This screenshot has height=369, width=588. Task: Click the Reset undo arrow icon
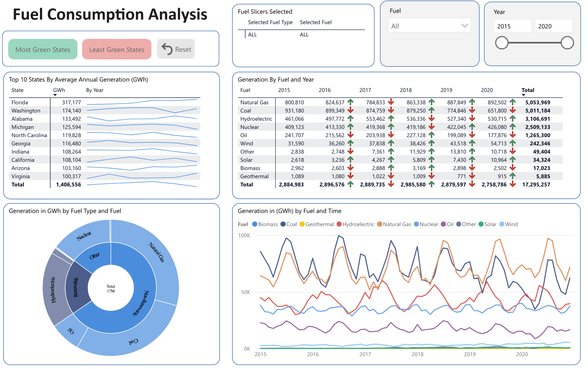click(x=166, y=49)
